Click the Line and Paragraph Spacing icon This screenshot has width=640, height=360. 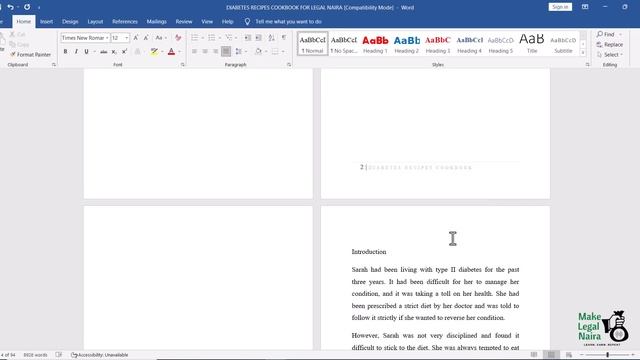pyautogui.click(x=239, y=51)
